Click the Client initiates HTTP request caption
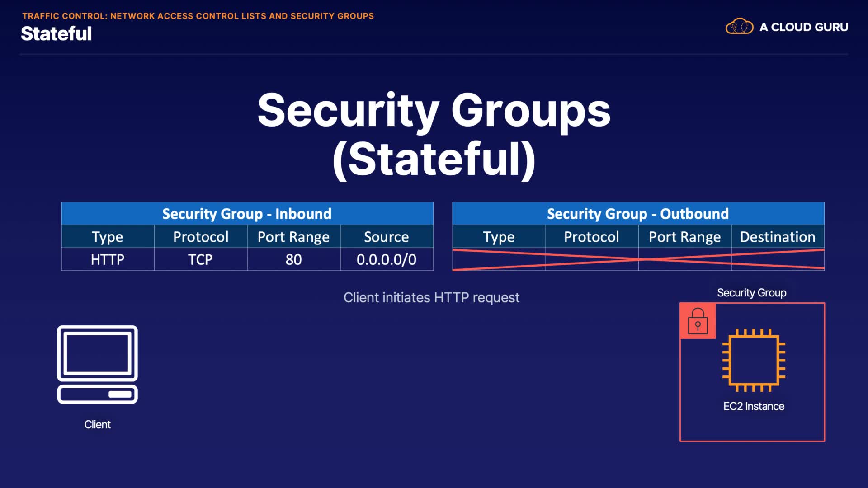This screenshot has height=488, width=868. (431, 298)
